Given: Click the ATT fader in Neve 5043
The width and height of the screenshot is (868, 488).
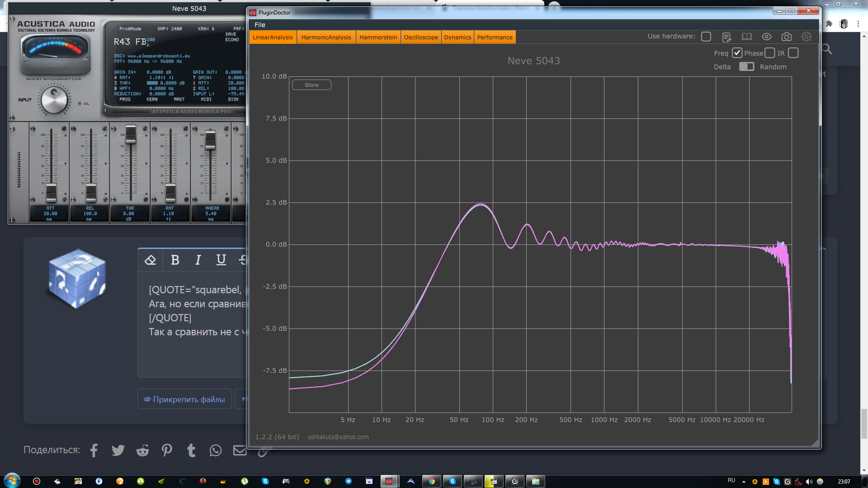Looking at the screenshot, I should click(x=51, y=193).
